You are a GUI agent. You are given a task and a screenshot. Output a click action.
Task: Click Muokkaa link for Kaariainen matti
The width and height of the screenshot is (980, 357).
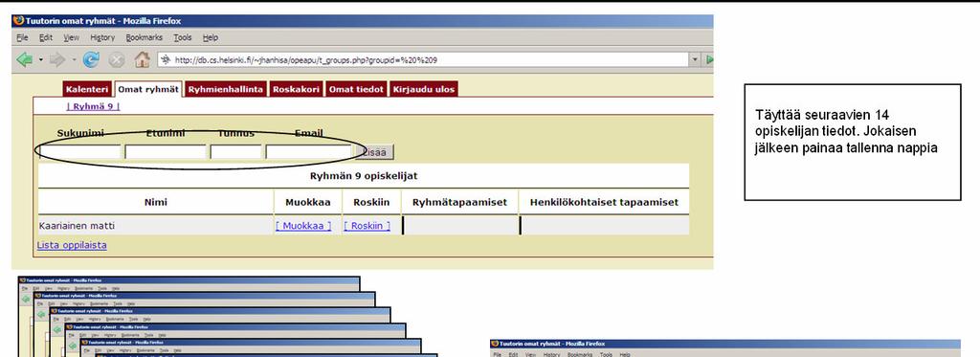coord(303,226)
